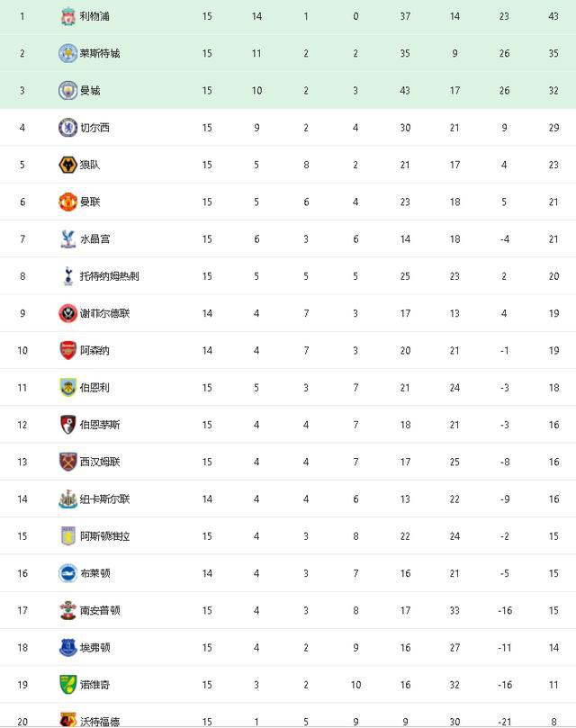Click the Manchester United crest icon

point(67,202)
